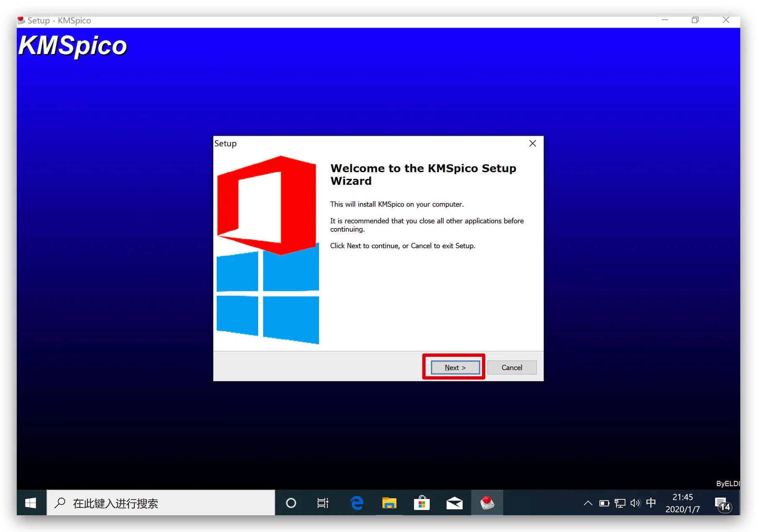This screenshot has width=757, height=532.
Task: Close the Setup - KMSpico outer window
Action: pyautogui.click(x=726, y=20)
